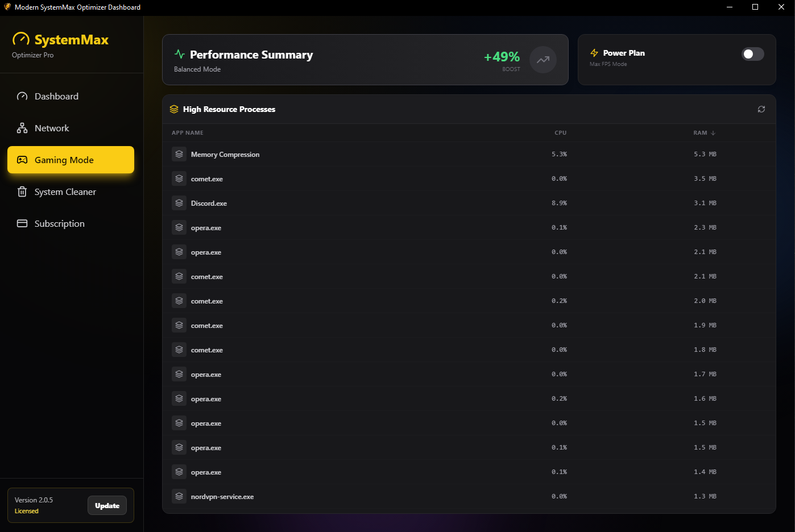Click the 3.5 MB RAM value
Screen dimensions: 795x532
[x=705, y=178]
